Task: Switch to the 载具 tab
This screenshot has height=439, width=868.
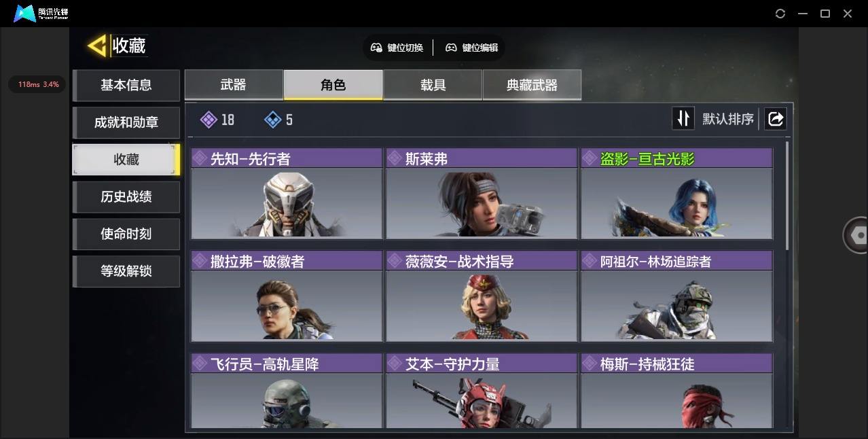Action: (x=433, y=85)
